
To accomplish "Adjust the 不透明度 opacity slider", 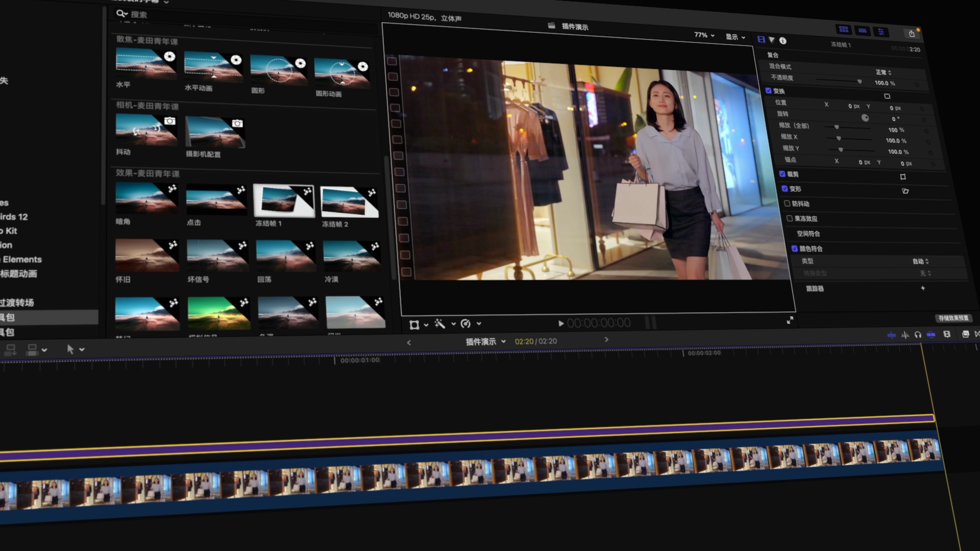I will (860, 82).
